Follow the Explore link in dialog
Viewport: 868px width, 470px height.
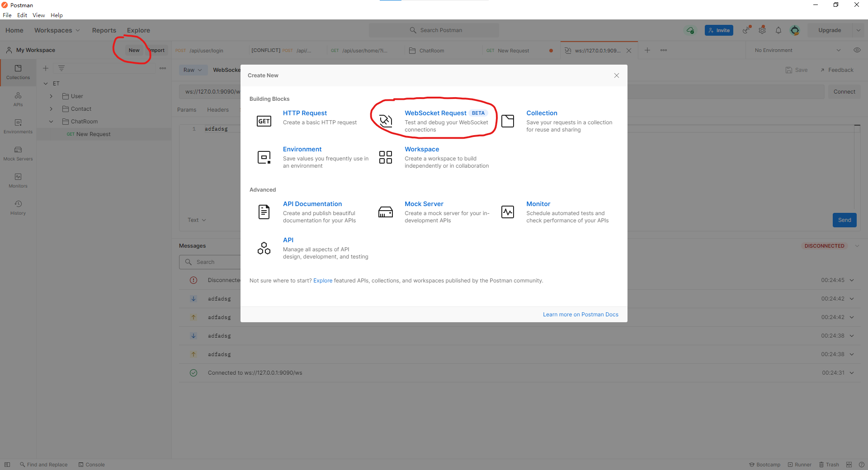(323, 281)
